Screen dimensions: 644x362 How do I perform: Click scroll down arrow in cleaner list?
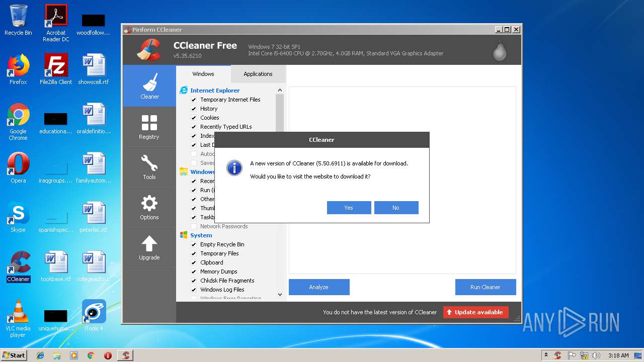280,295
